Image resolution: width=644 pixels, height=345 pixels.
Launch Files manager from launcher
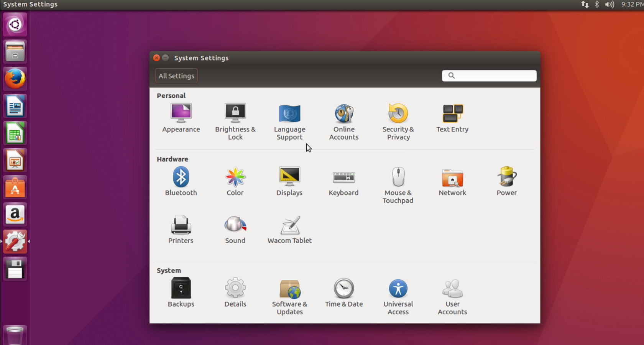15,52
